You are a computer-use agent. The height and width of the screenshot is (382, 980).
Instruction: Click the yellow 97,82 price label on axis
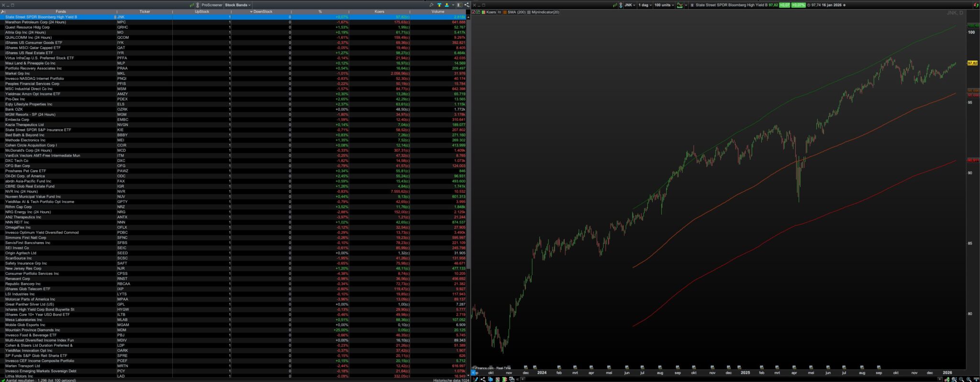pyautogui.click(x=972, y=63)
